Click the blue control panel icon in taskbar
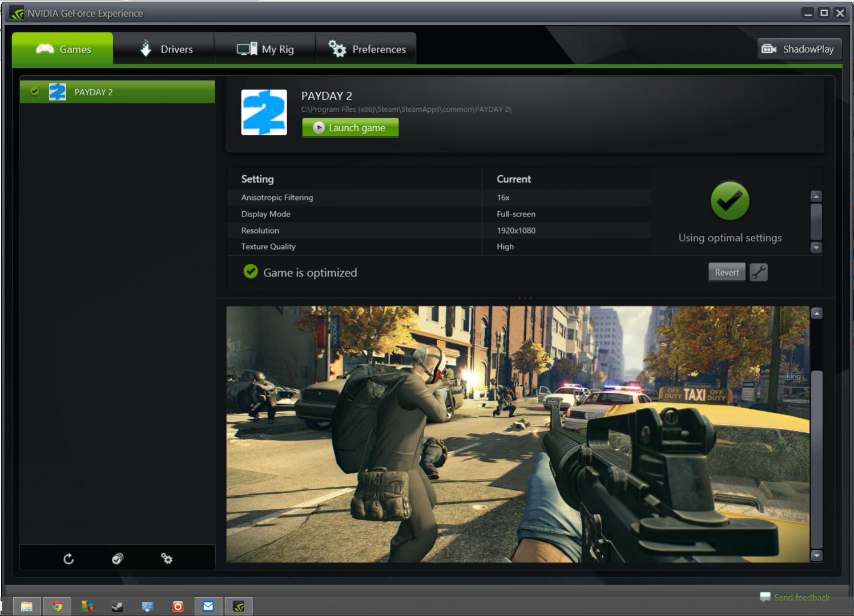Viewport: 854px width, 616px height. (147, 606)
